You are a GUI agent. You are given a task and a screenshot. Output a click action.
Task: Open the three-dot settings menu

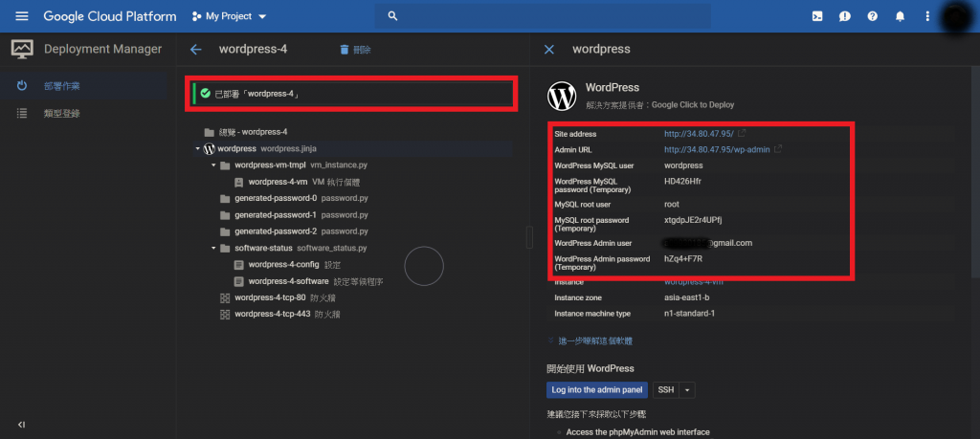927,16
